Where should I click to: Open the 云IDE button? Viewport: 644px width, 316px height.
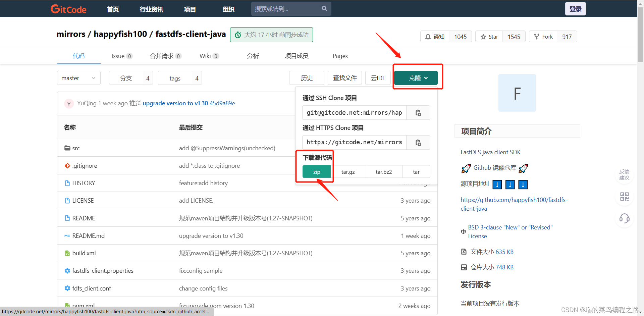click(378, 78)
